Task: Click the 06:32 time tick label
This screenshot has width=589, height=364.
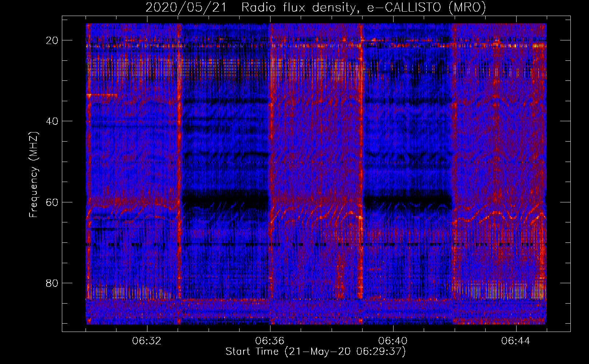Action: click(x=147, y=341)
